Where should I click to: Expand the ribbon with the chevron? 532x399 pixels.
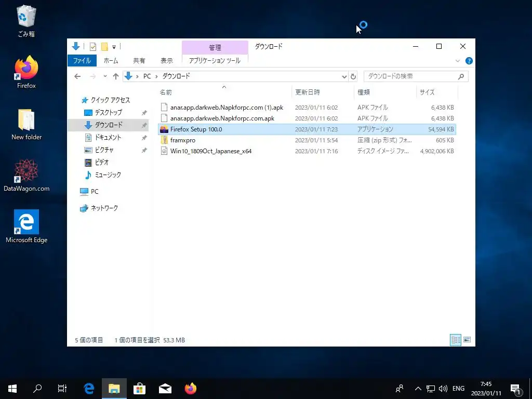tap(457, 61)
